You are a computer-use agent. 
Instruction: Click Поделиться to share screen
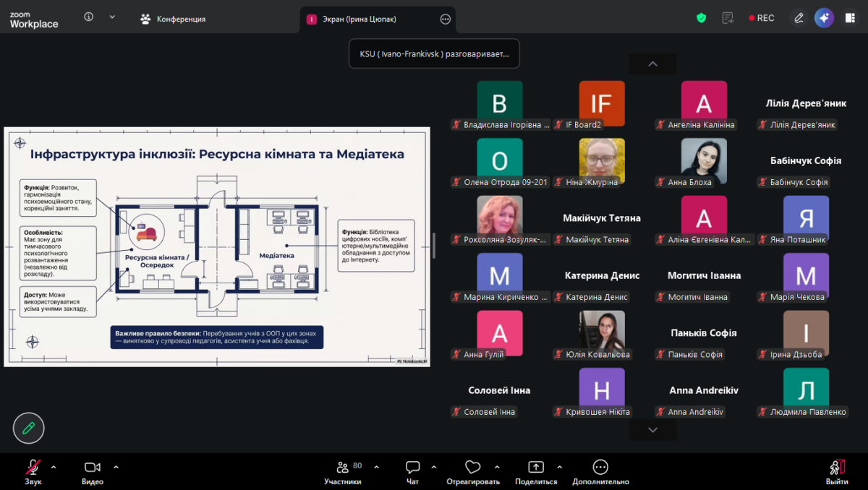[536, 472]
